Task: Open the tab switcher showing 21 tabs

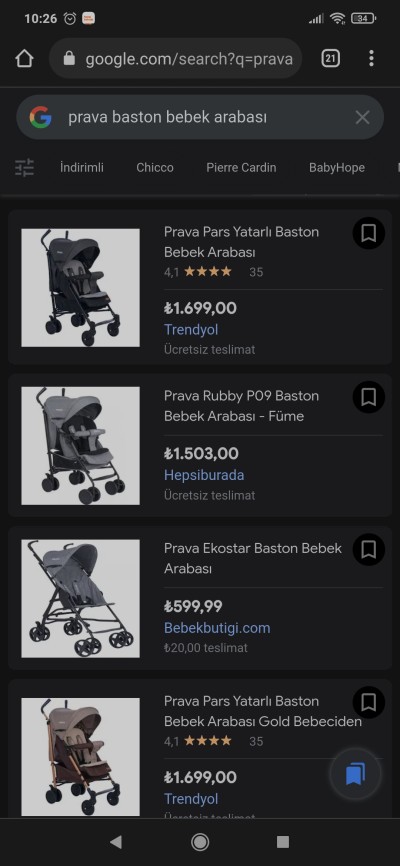Action: (330, 58)
